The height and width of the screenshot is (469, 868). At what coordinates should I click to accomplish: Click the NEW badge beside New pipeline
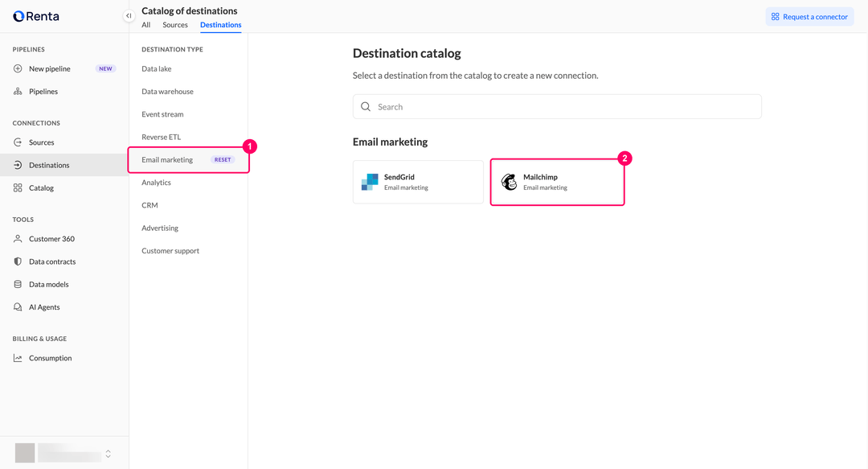pos(106,68)
